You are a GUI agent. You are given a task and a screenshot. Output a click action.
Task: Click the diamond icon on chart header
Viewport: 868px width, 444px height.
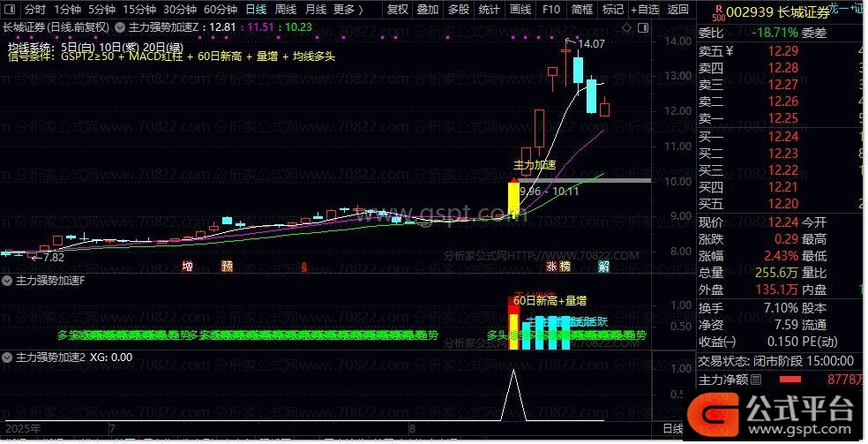[x=626, y=27]
